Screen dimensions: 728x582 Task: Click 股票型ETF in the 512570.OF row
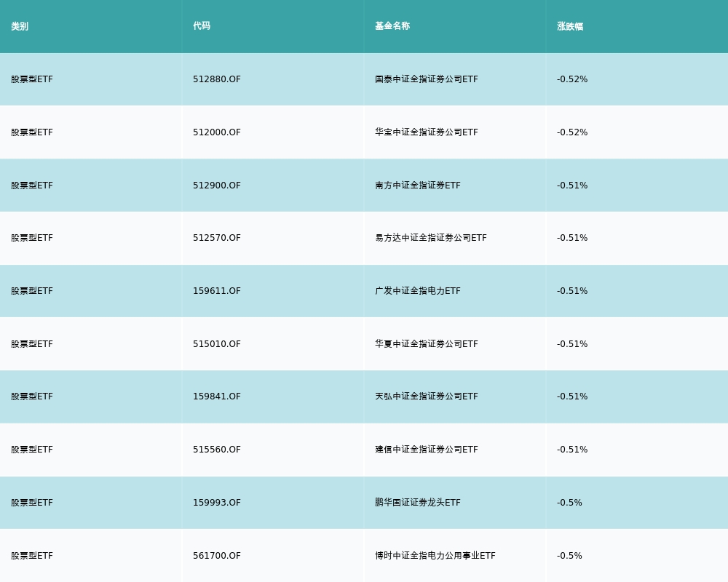tap(32, 238)
